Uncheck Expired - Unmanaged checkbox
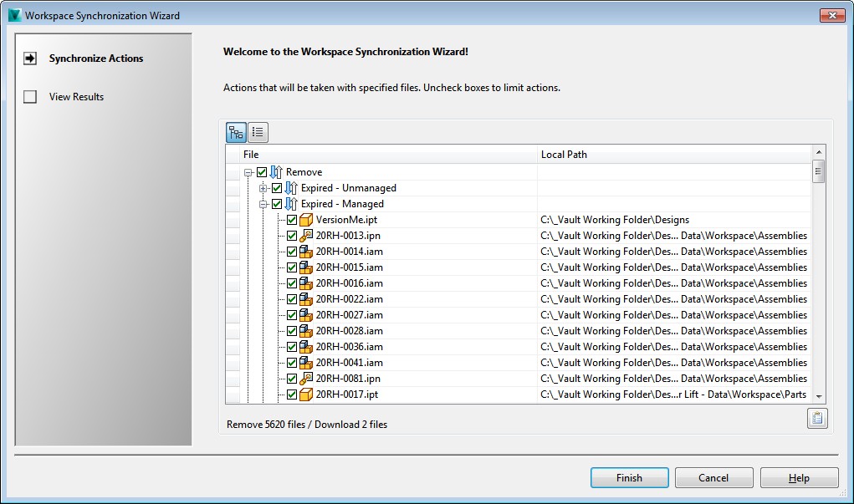 point(277,188)
